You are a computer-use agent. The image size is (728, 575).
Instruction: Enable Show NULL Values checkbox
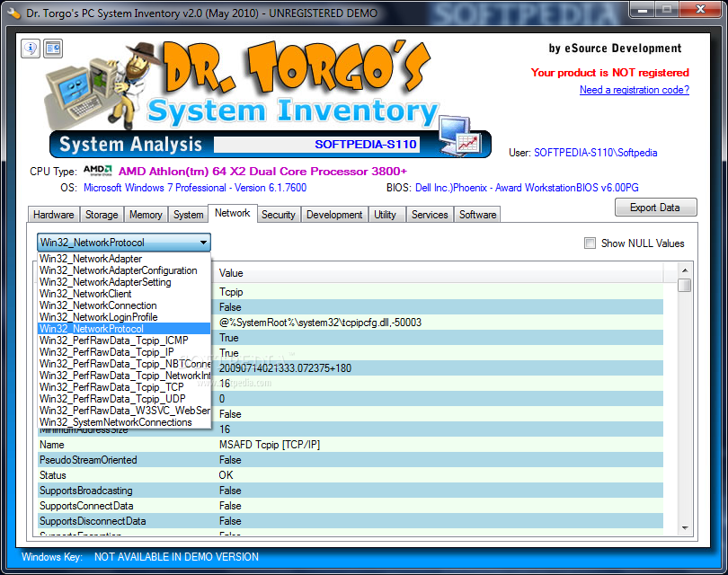pos(590,243)
